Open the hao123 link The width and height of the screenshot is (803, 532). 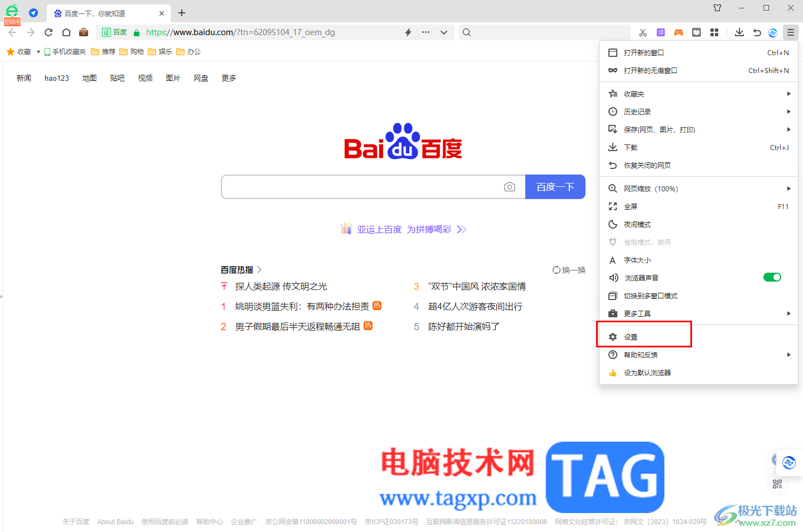pyautogui.click(x=57, y=78)
